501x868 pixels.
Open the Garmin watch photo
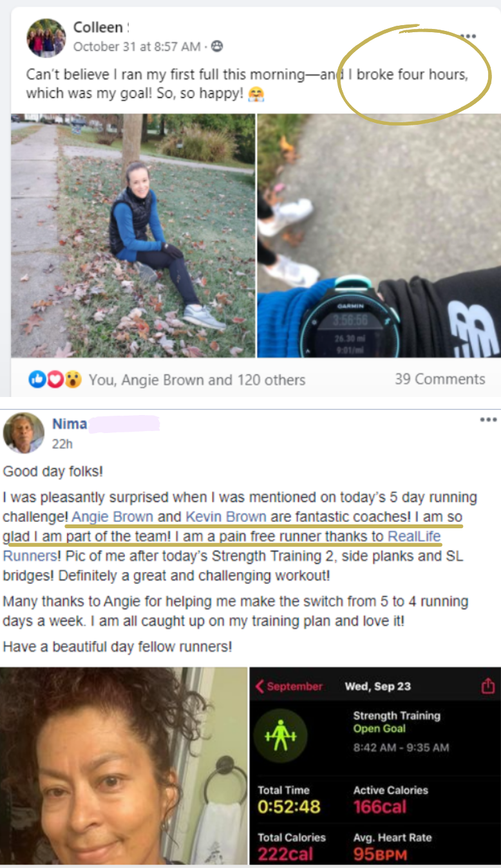tap(379, 235)
